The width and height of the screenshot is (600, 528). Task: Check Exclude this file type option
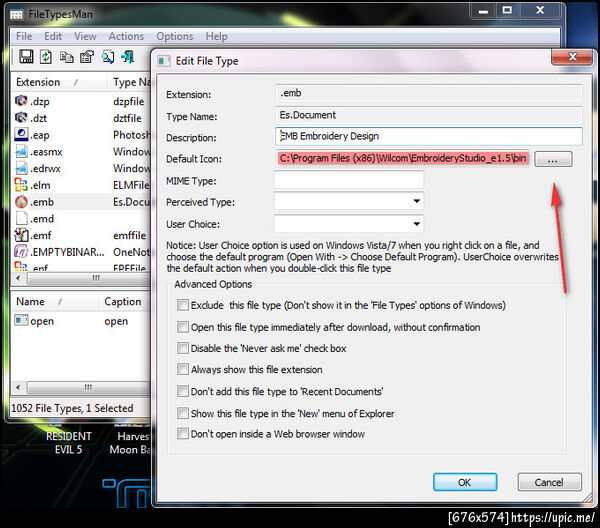(183, 305)
